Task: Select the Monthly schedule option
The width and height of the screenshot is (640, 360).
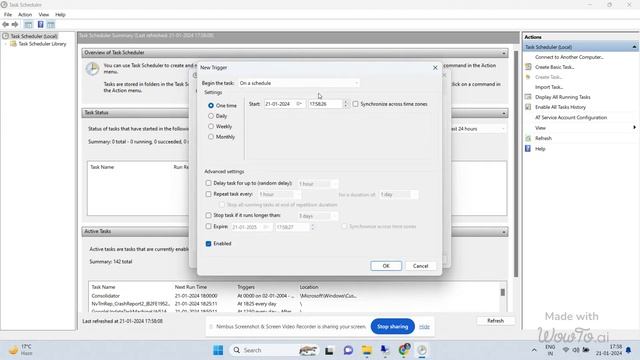Action: pos(211,137)
